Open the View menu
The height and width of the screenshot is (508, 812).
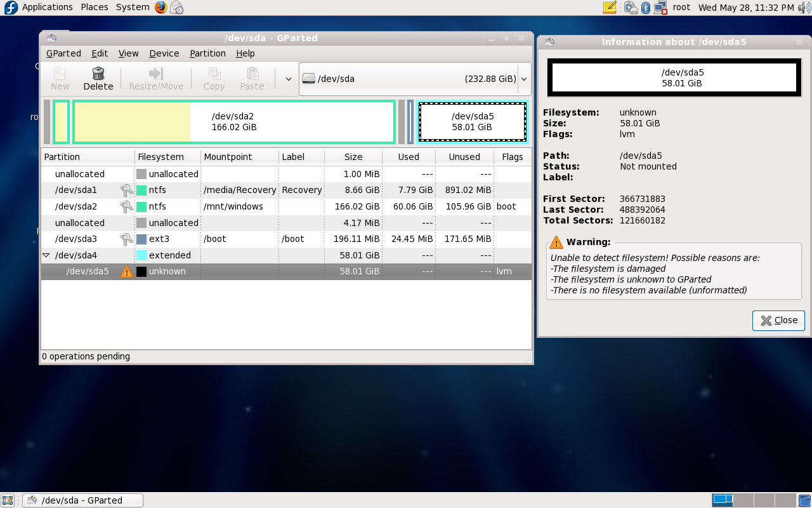[128, 53]
